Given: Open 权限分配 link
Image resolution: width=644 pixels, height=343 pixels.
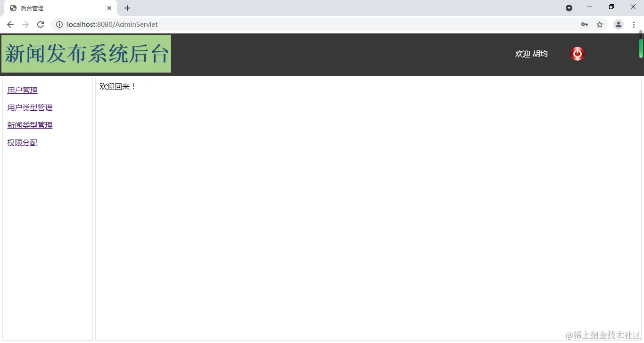Looking at the screenshot, I should tap(22, 142).
